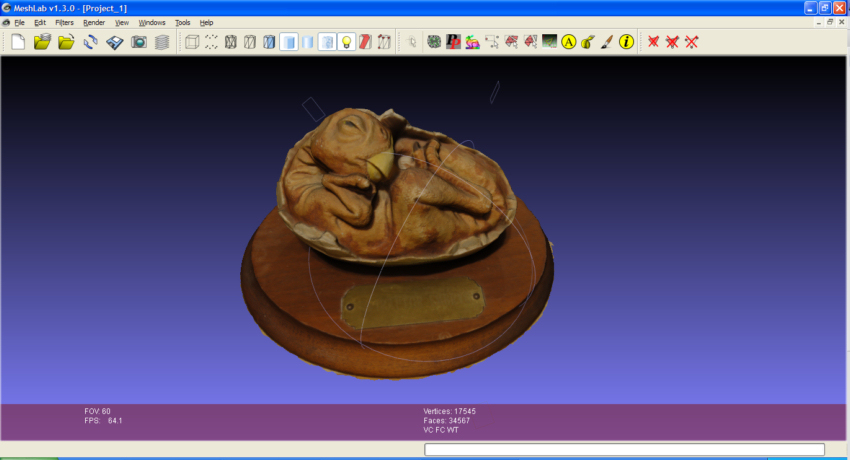Choose the paintbrush tool icon
850x460 pixels.
(x=606, y=42)
